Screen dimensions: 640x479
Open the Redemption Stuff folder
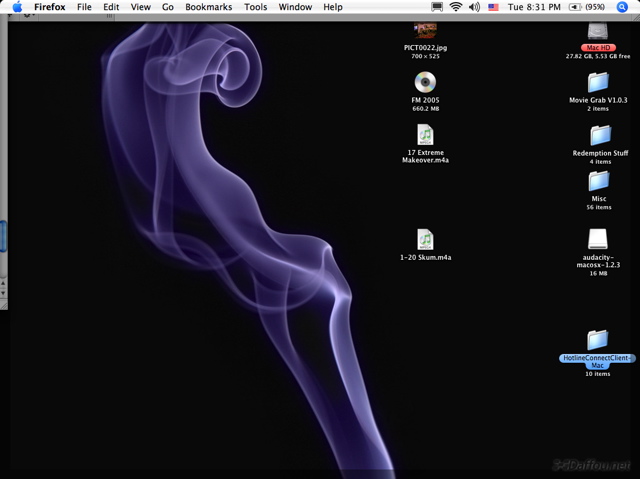pos(599,135)
